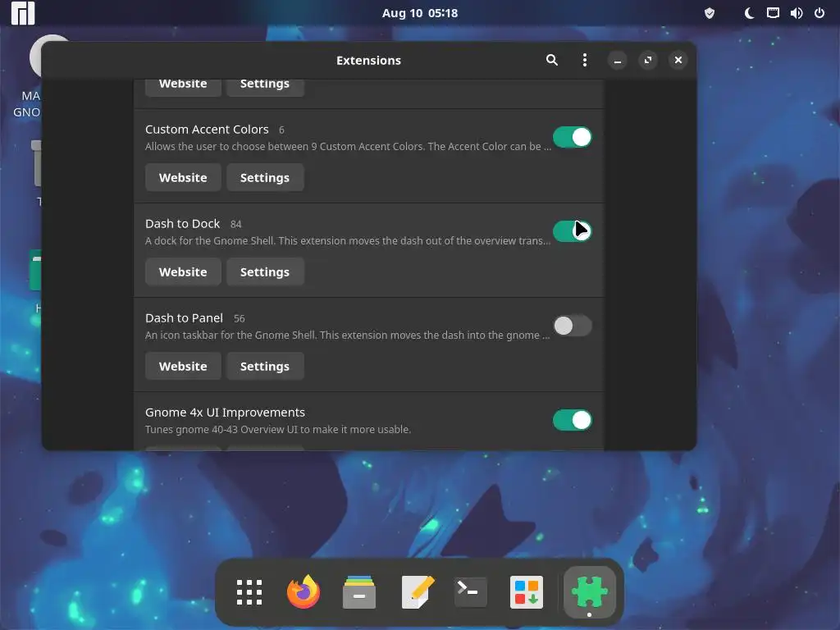Toggle night mode moon icon in tray
This screenshot has height=630, width=840.
pos(750,13)
